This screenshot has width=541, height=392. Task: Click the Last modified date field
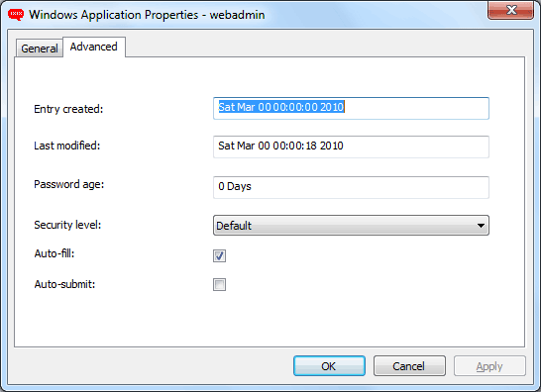tap(351, 147)
